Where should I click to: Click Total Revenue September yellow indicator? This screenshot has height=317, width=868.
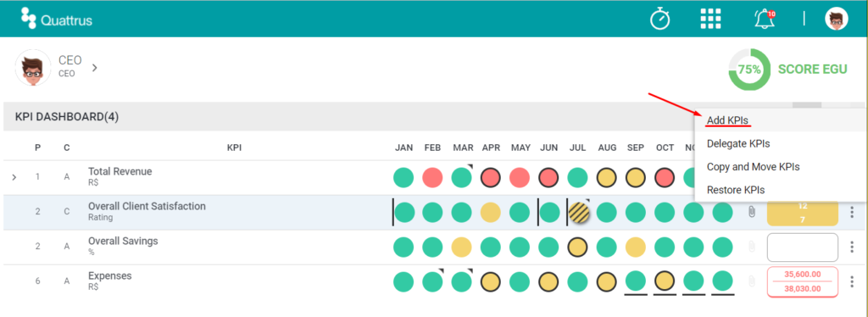click(x=636, y=178)
